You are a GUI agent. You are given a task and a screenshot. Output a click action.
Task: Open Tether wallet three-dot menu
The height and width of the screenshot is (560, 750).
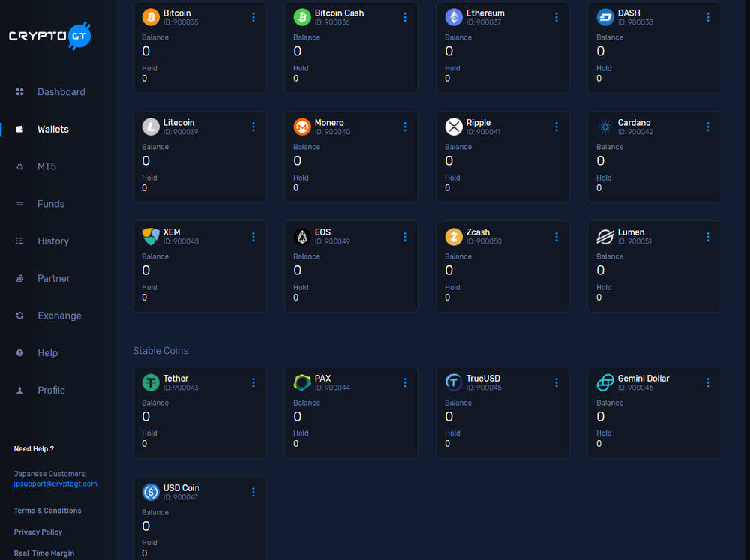coord(253,382)
